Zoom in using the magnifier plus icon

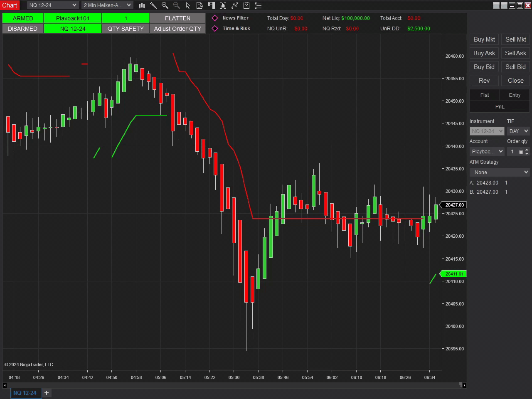click(165, 5)
